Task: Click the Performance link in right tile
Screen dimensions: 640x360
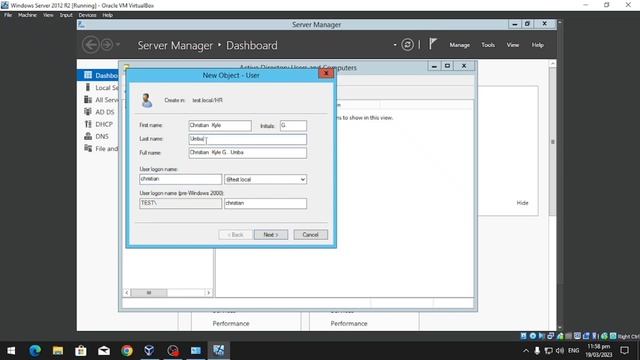Action: coord(349,323)
